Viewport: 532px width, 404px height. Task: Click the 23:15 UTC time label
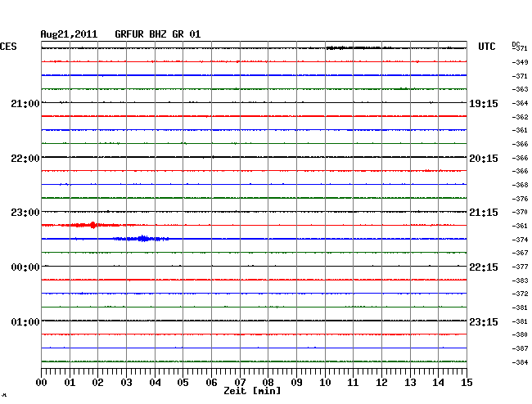pos(484,321)
